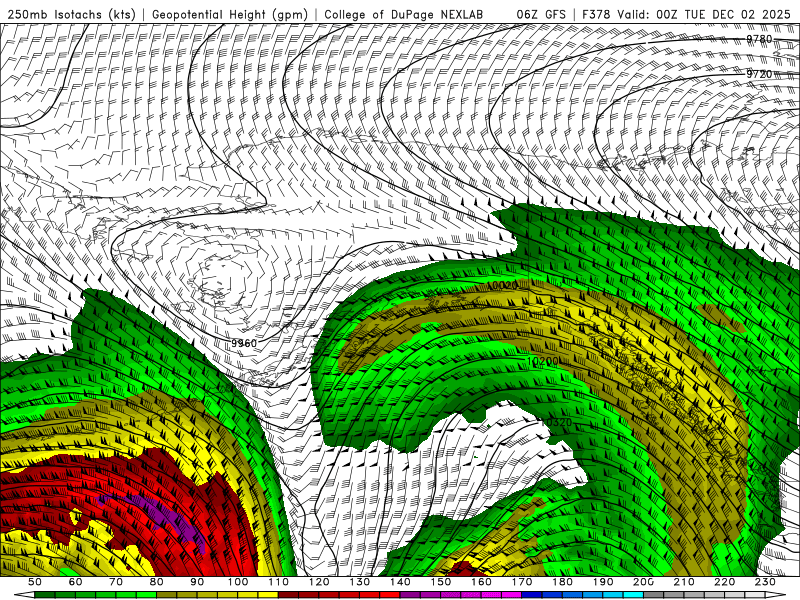The image size is (800, 600).
Task: Click the 120 label on the color scale
Action: (x=319, y=582)
